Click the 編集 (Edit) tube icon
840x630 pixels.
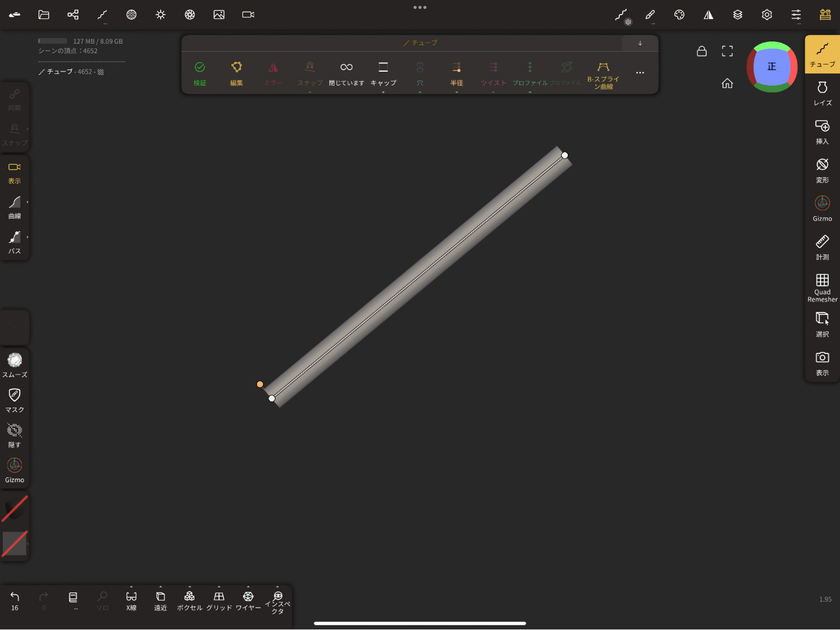pyautogui.click(x=236, y=73)
